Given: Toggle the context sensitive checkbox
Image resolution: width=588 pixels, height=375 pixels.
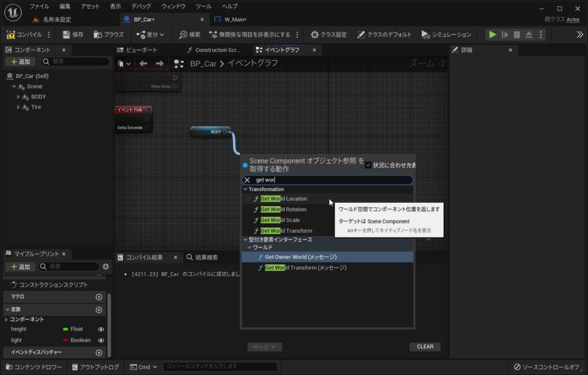Looking at the screenshot, I should 368,165.
